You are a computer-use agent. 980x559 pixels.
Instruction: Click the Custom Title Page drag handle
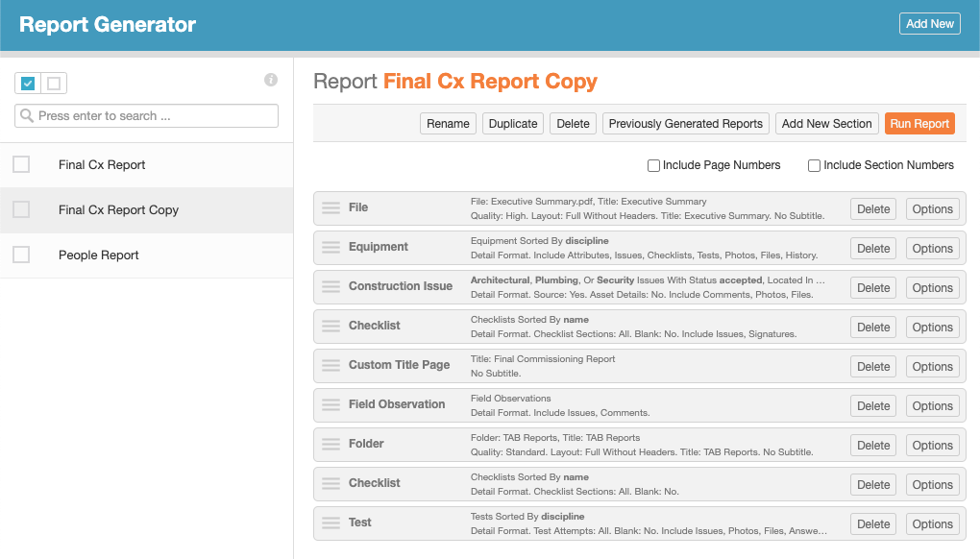(x=331, y=365)
